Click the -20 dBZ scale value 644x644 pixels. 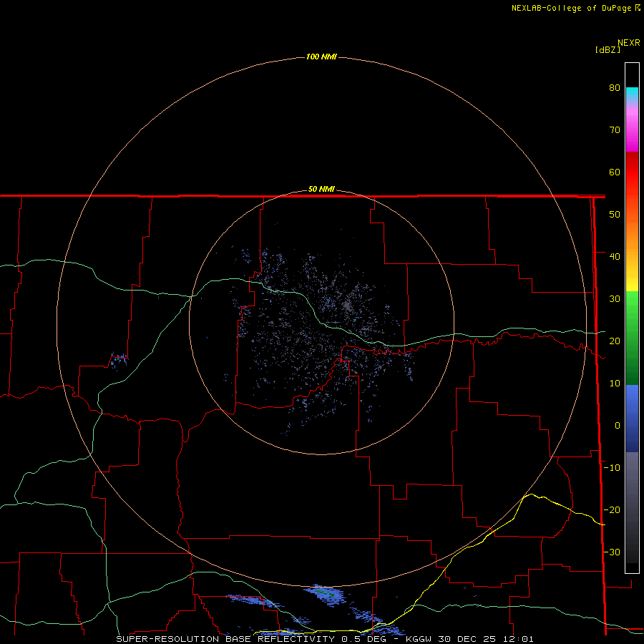coord(612,510)
